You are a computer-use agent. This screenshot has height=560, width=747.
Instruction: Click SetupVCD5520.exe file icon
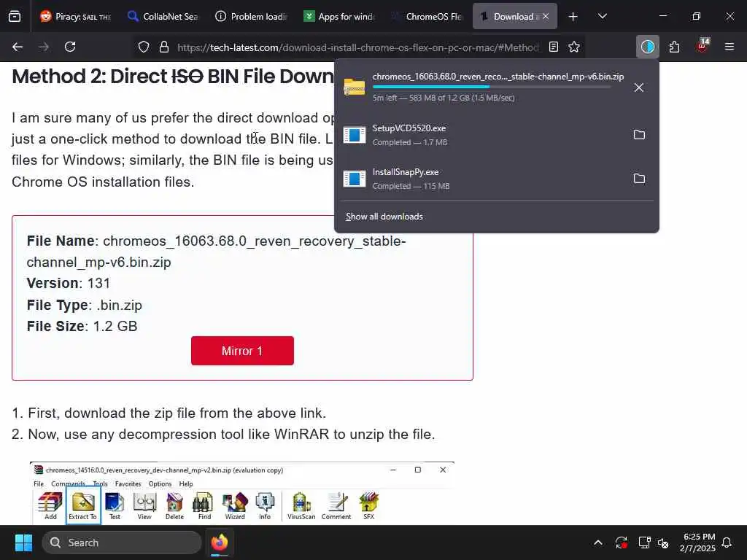click(x=355, y=135)
